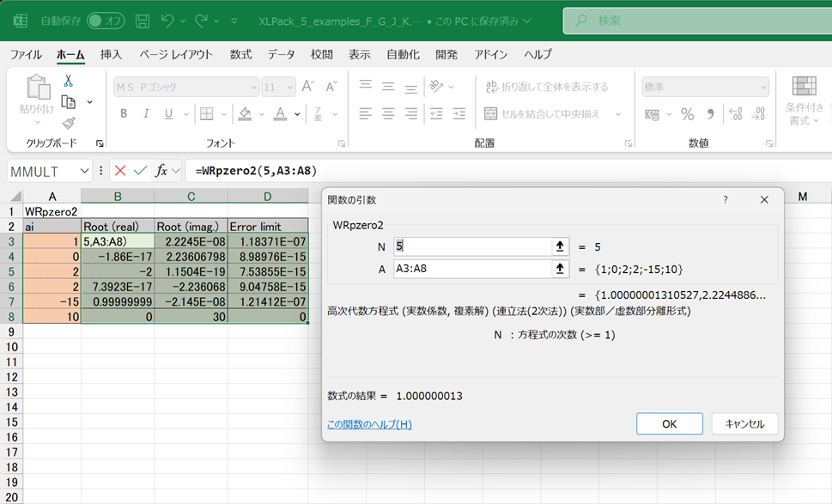This screenshot has width=832, height=504.
Task: Click the Redo arrow icon
Action: [x=201, y=21]
